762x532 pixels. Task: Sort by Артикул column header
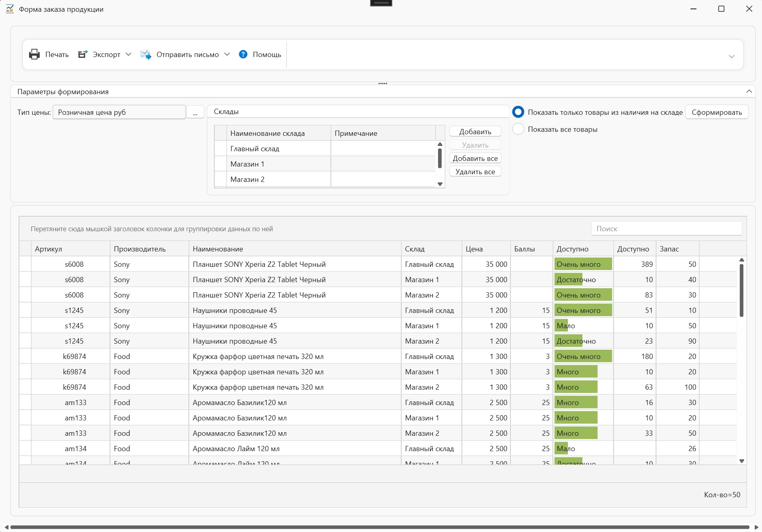coord(70,249)
